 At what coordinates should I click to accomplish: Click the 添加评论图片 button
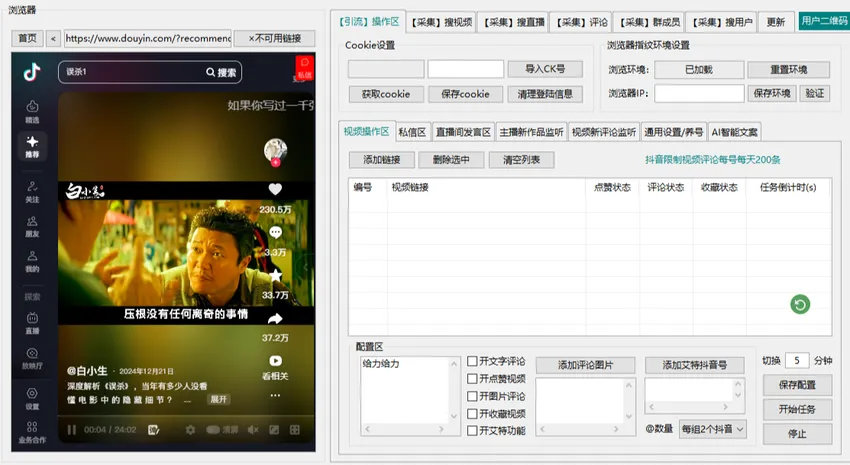585,365
